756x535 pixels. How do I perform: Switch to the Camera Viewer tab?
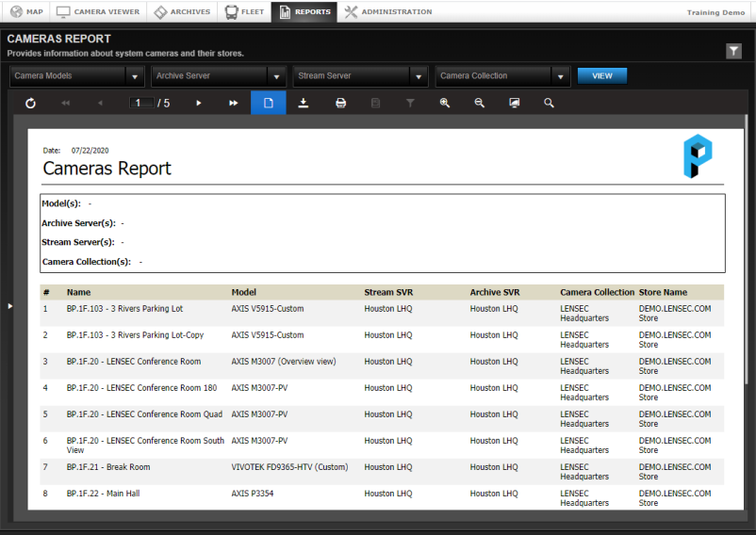(98, 11)
